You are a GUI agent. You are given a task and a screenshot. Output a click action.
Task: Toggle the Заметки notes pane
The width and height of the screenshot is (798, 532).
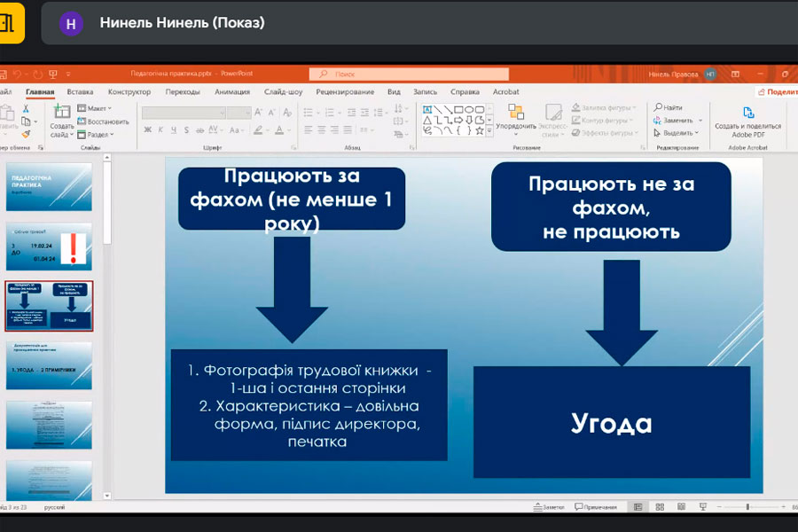550,507
